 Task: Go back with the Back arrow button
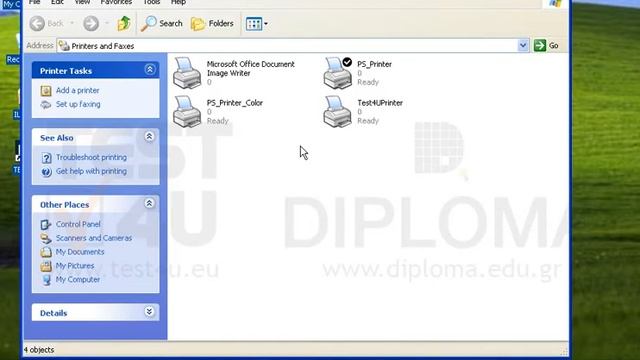[x=46, y=23]
